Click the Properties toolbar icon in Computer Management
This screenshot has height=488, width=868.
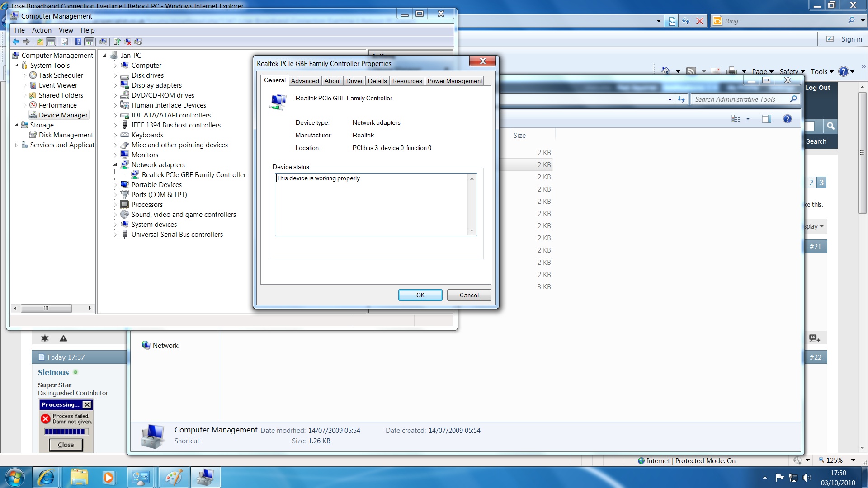tap(65, 42)
